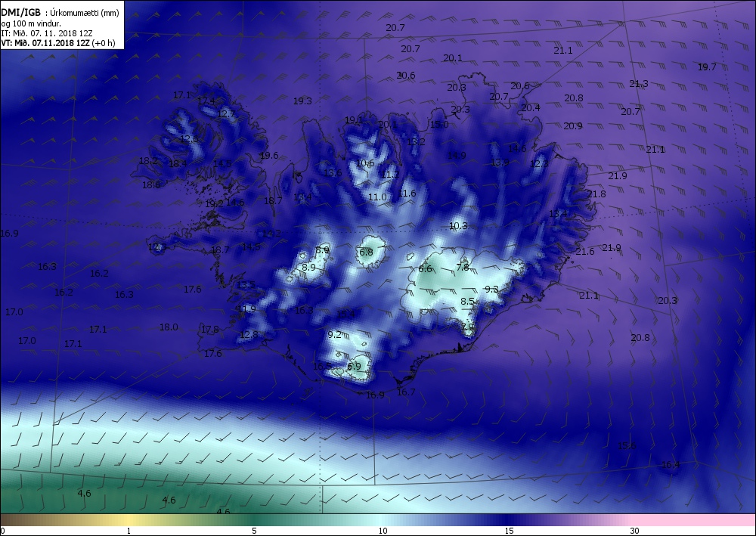Select the 13.5 value on the map
756x536 pixels.
pyautogui.click(x=246, y=285)
